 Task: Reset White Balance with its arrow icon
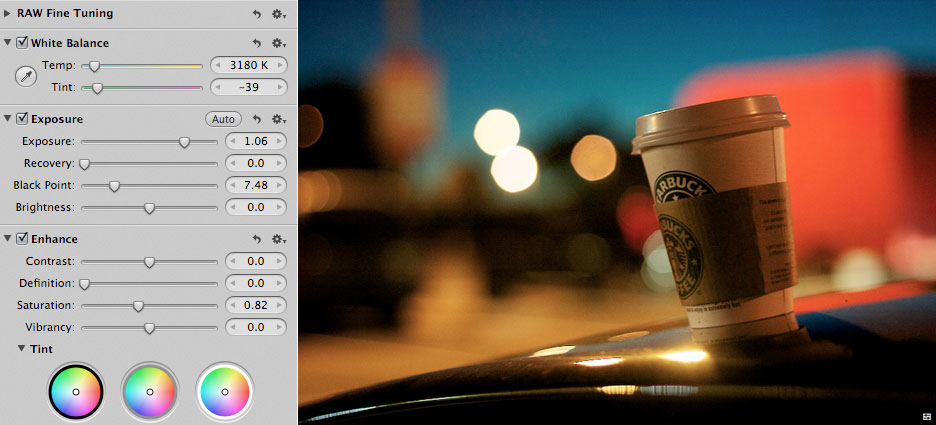pos(257,43)
